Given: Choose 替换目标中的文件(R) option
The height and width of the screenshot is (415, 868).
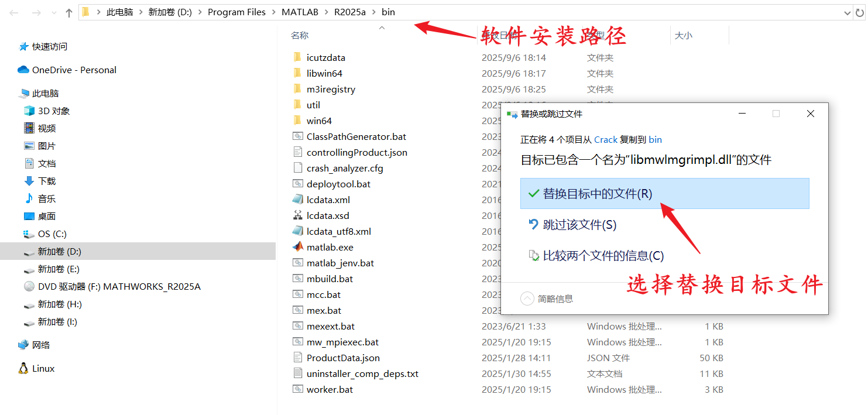Looking at the screenshot, I should 664,193.
